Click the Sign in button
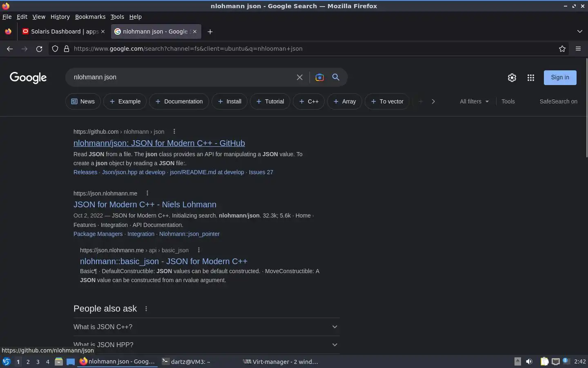Screen dimensions: 588x368 560,78
